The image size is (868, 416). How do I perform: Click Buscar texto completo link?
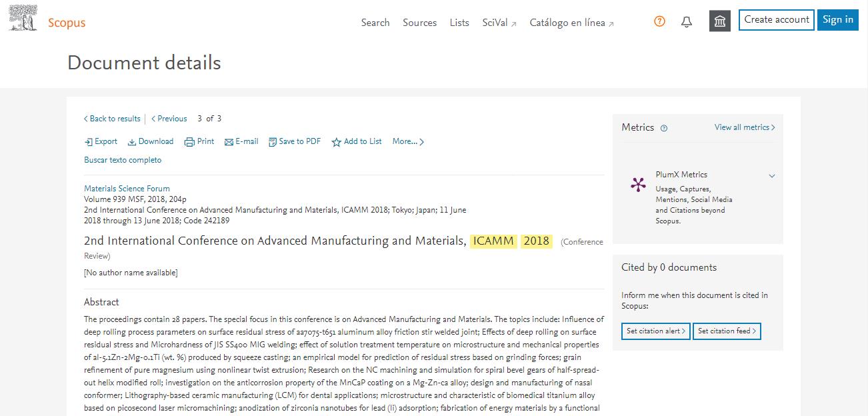(123, 160)
